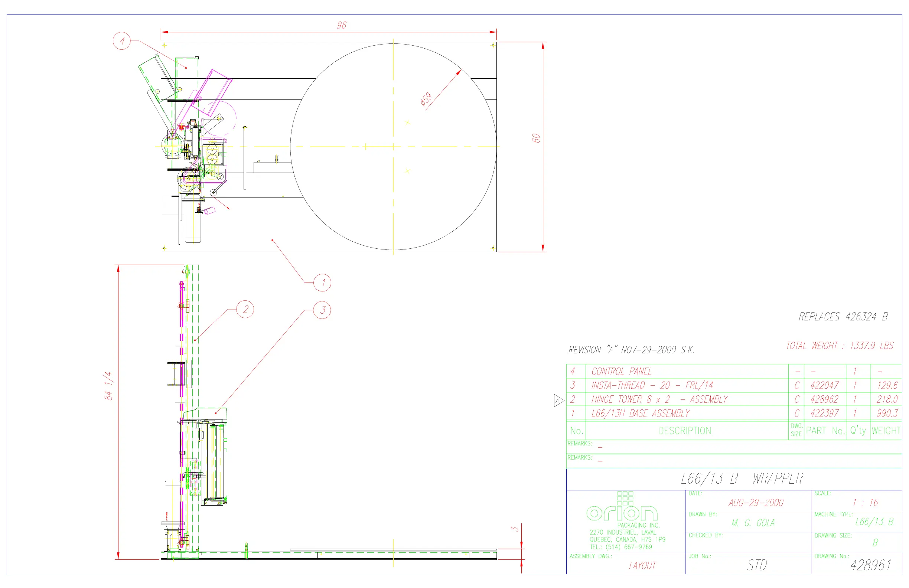Click the revision A triangle marker
Screen dimensions: 909x588
(558, 401)
